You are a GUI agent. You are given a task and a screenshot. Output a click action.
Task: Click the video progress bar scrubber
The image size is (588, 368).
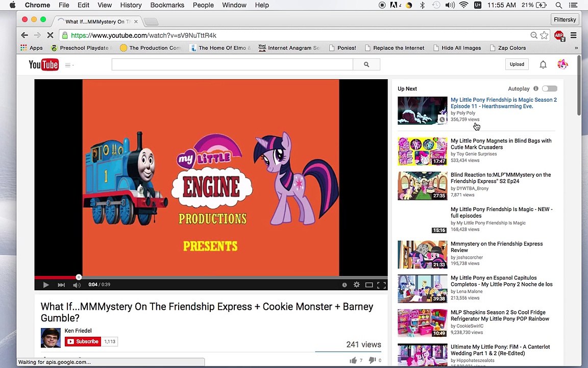click(x=79, y=277)
